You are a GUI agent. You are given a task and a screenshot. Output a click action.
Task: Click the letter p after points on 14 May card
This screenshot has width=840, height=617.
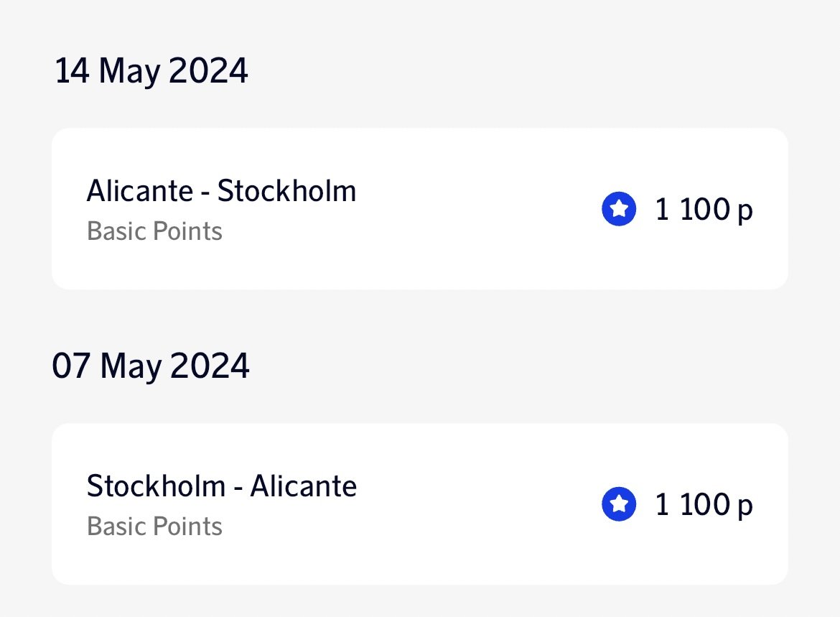[745, 213]
